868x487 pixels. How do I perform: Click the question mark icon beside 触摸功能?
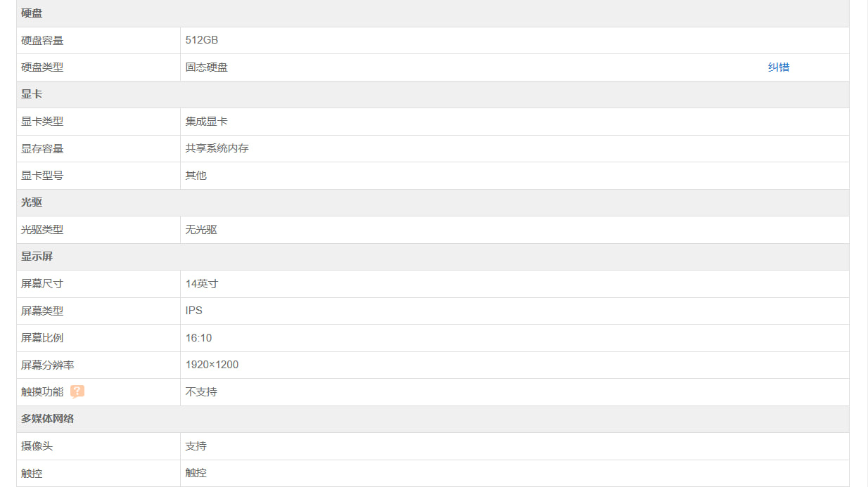point(77,392)
